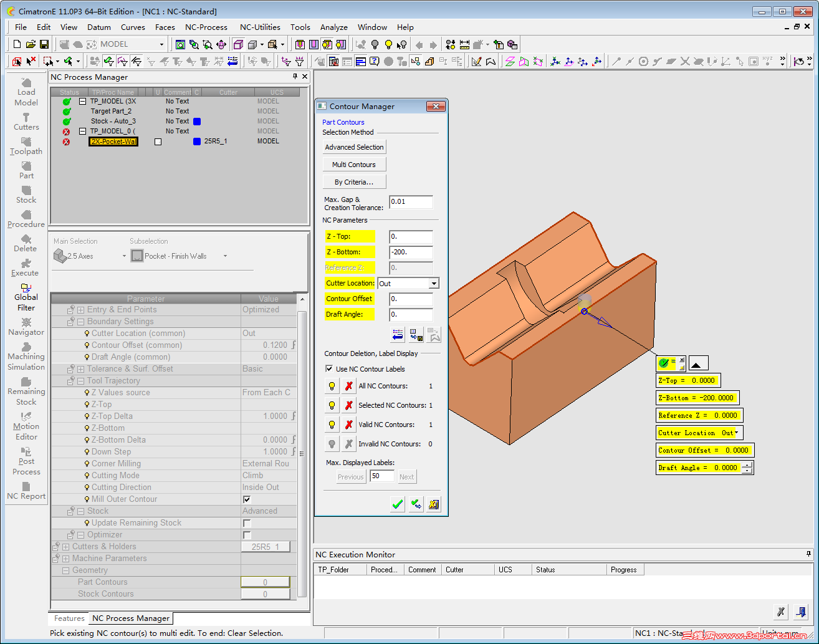
Task: Open the NC-Process menu
Action: click(x=206, y=27)
